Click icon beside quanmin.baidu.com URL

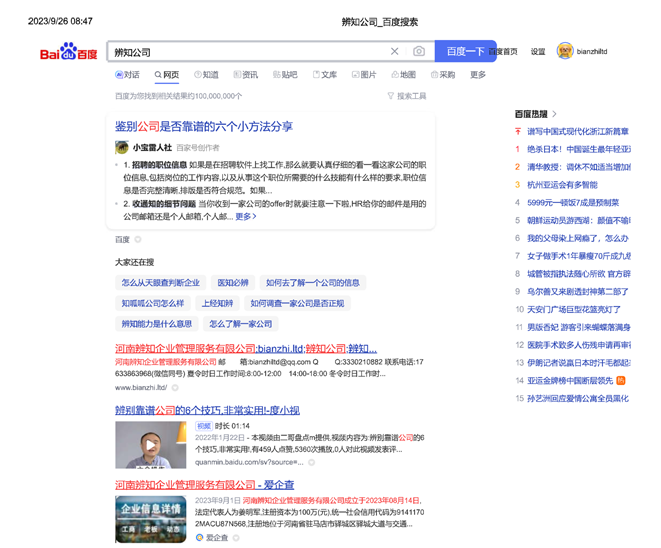pyautogui.click(x=312, y=462)
